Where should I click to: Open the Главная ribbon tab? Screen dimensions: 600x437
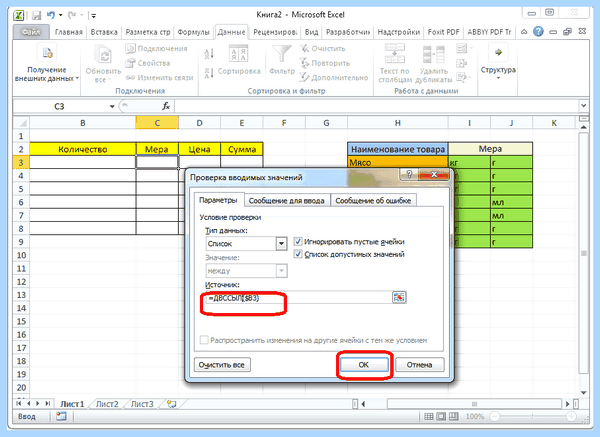(69, 32)
